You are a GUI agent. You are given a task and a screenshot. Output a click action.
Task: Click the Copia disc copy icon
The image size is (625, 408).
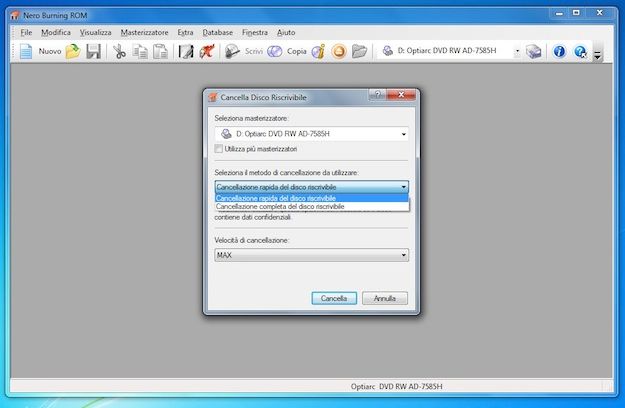(x=275, y=51)
